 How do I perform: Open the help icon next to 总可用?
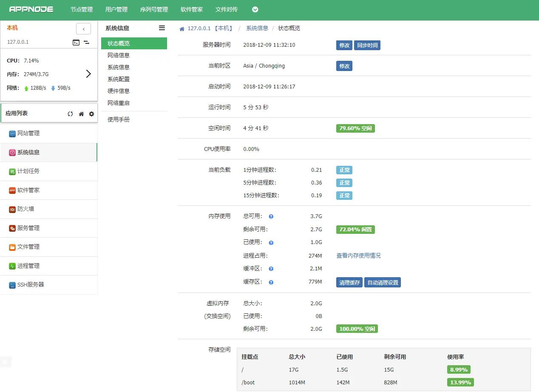coord(271,216)
